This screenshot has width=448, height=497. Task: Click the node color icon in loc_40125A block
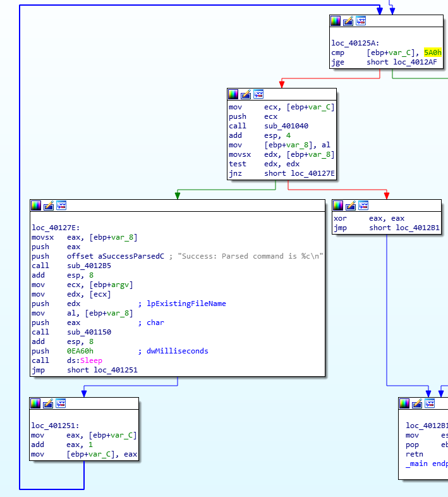336,21
